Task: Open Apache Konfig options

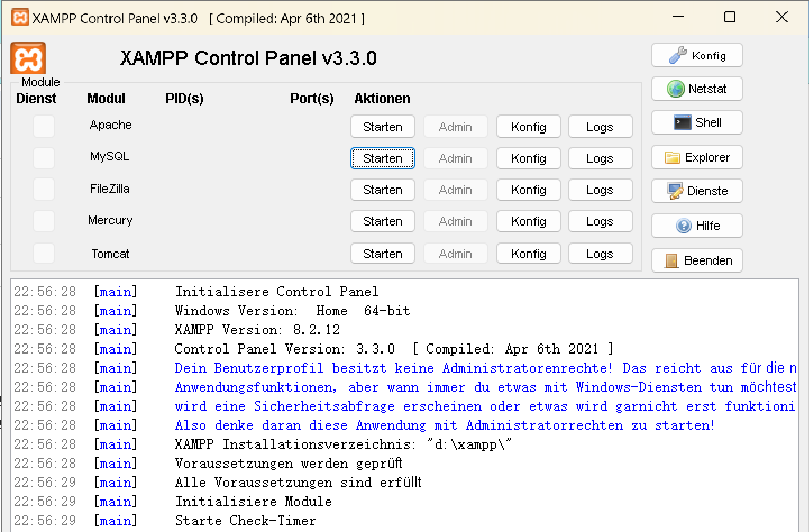Action: tap(529, 127)
